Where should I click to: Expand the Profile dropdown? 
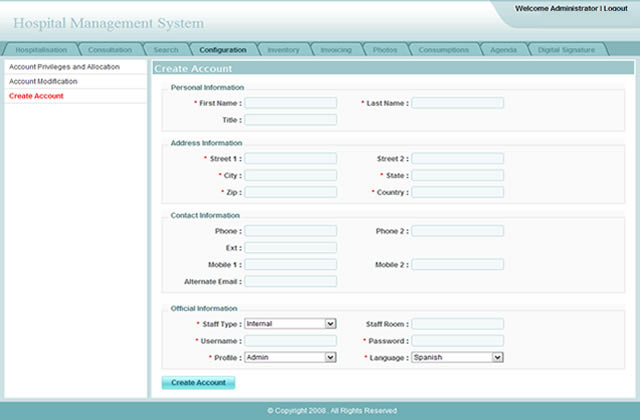click(x=290, y=357)
